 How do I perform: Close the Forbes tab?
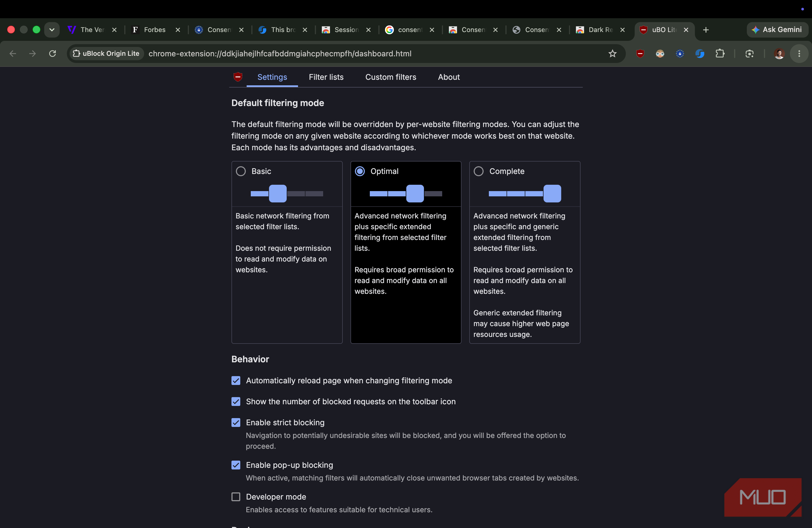178,30
